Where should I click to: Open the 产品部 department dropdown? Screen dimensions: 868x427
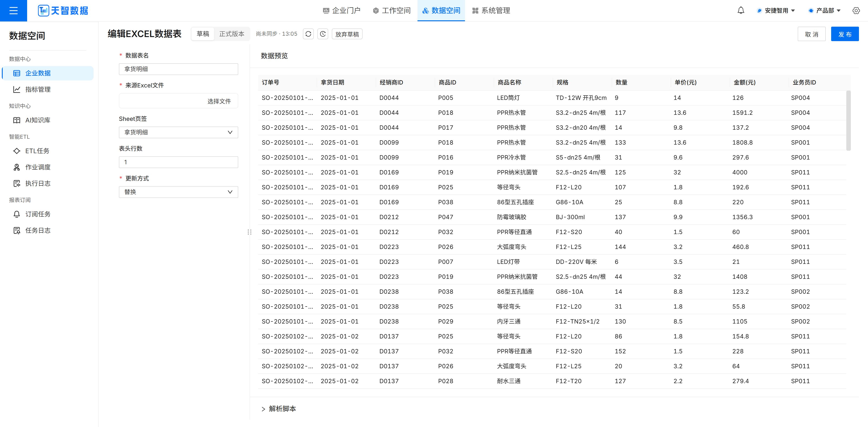[825, 11]
